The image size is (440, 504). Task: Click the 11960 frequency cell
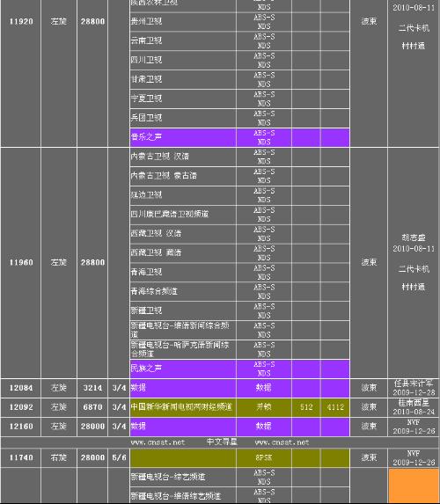click(21, 263)
